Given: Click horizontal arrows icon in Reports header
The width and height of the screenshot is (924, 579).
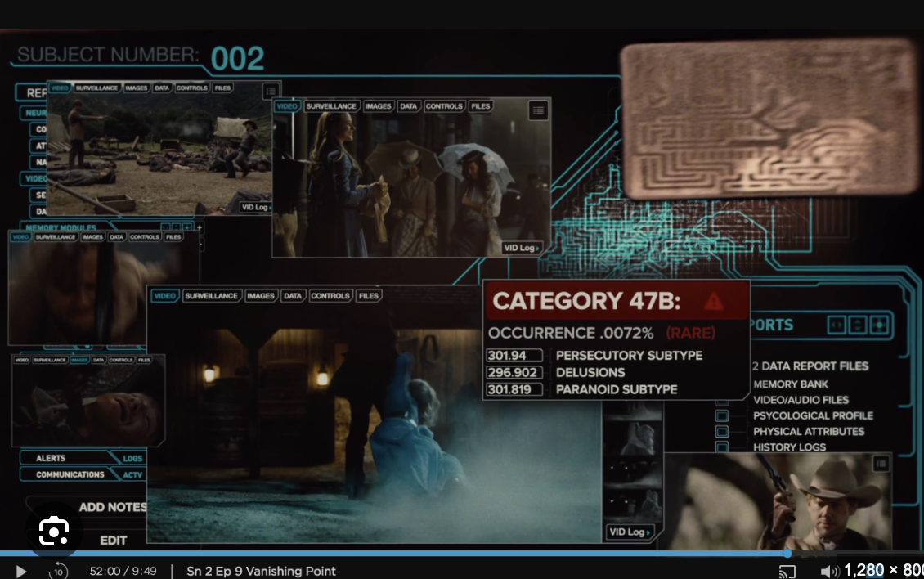Looking at the screenshot, I should (837, 325).
